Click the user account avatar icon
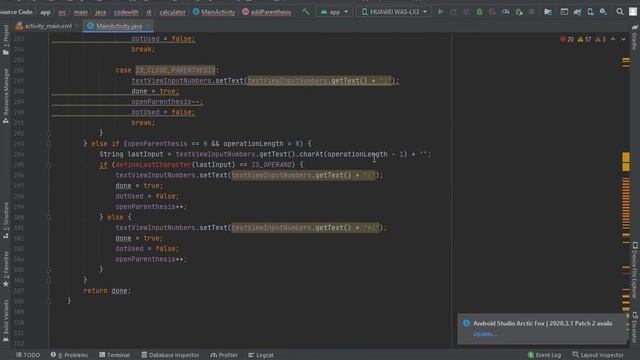This screenshot has width=640, height=360. pos(633,12)
